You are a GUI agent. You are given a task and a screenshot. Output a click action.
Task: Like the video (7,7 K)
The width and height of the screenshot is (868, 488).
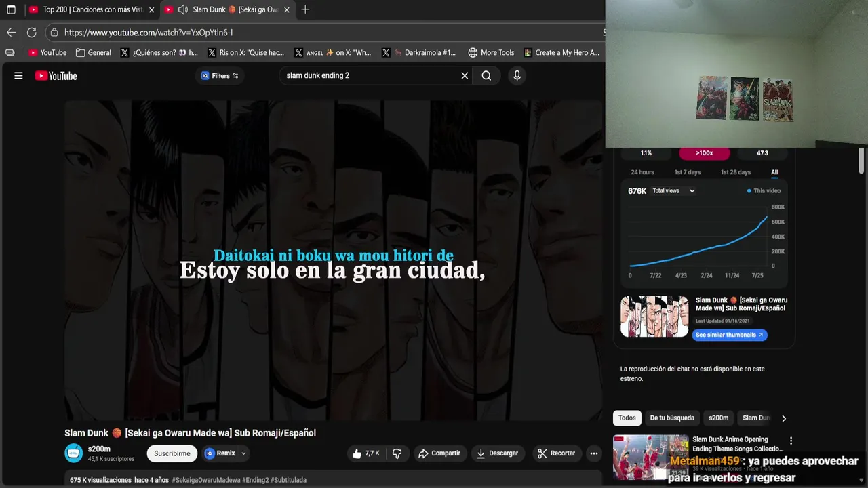coord(366,453)
